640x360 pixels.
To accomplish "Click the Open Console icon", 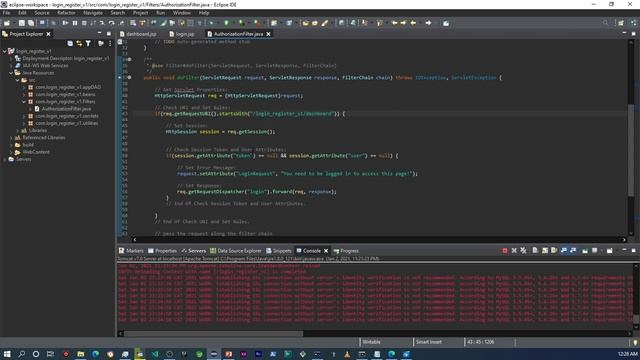I will point(609,251).
